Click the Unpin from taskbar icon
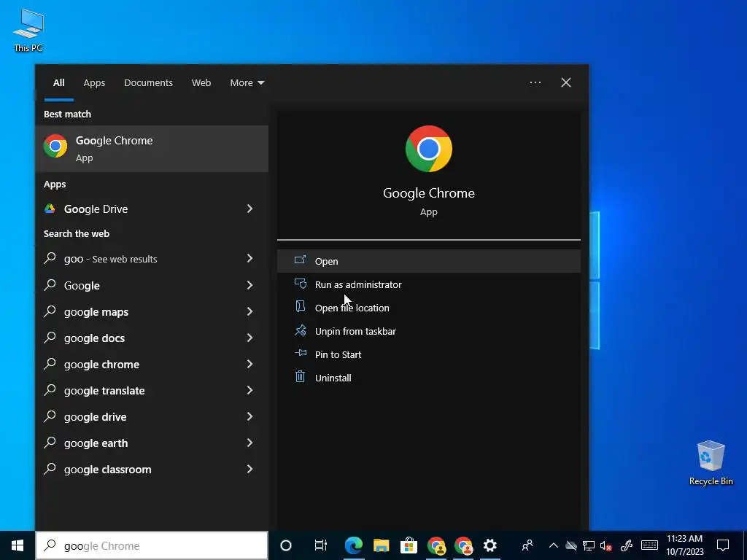Screen dimensions: 747x560 (x=300, y=330)
